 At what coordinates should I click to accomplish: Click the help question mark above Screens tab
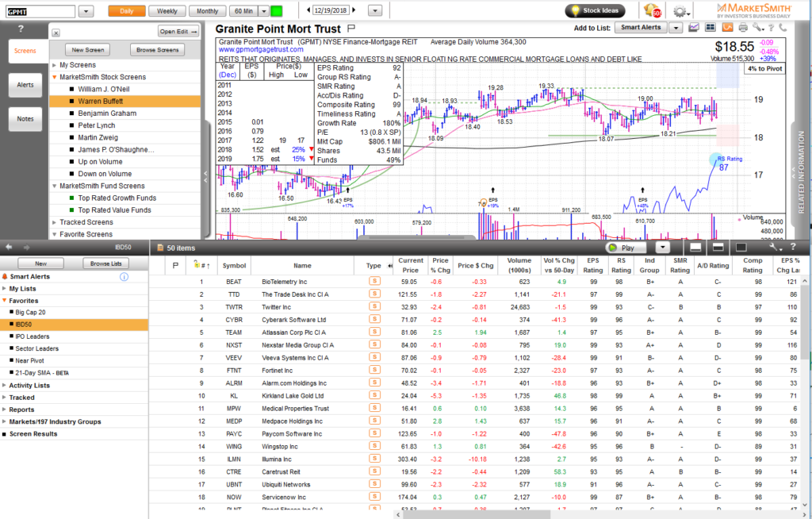point(21,29)
